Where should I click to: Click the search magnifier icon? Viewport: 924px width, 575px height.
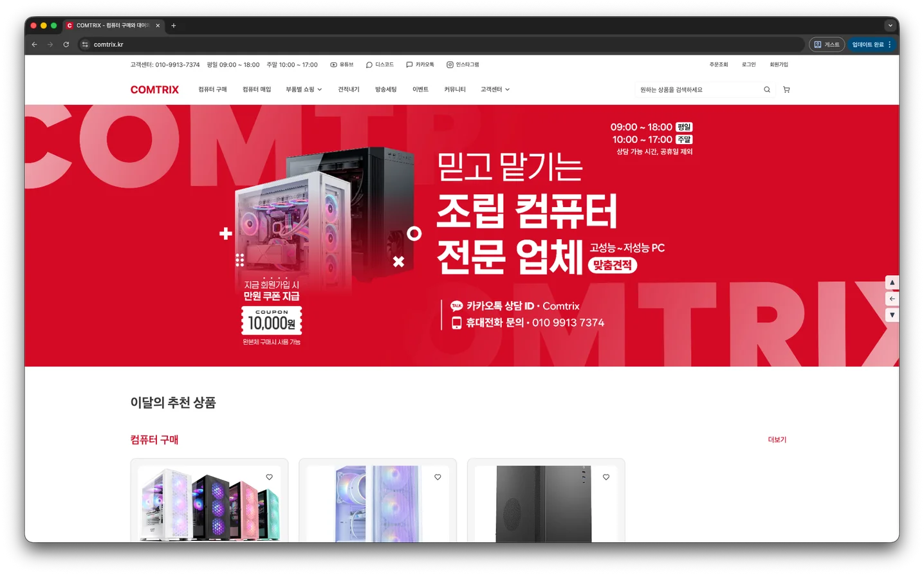pos(767,89)
